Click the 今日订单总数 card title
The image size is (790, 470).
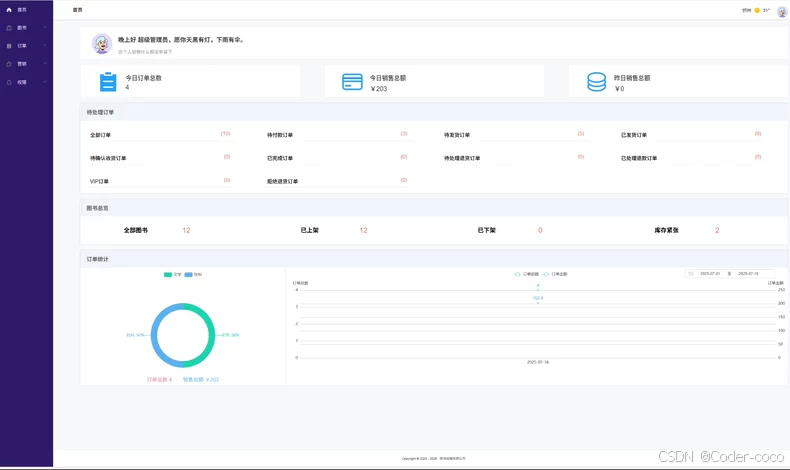coord(144,78)
